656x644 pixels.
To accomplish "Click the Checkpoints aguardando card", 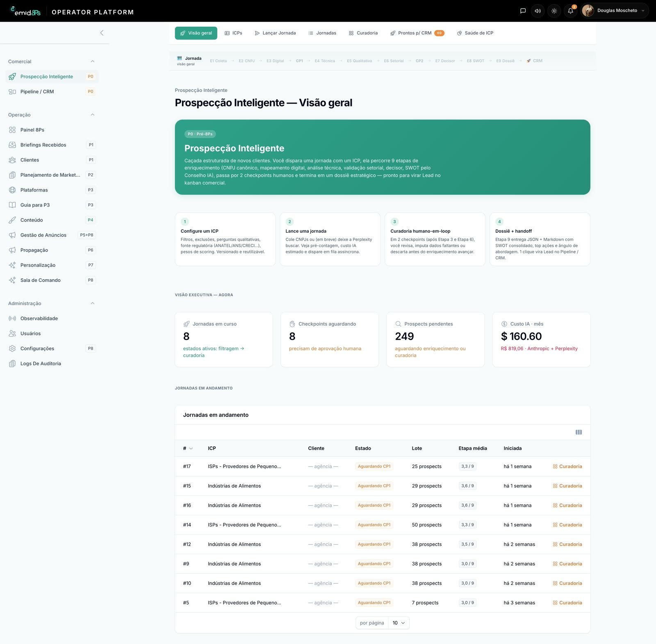I will 330,340.
